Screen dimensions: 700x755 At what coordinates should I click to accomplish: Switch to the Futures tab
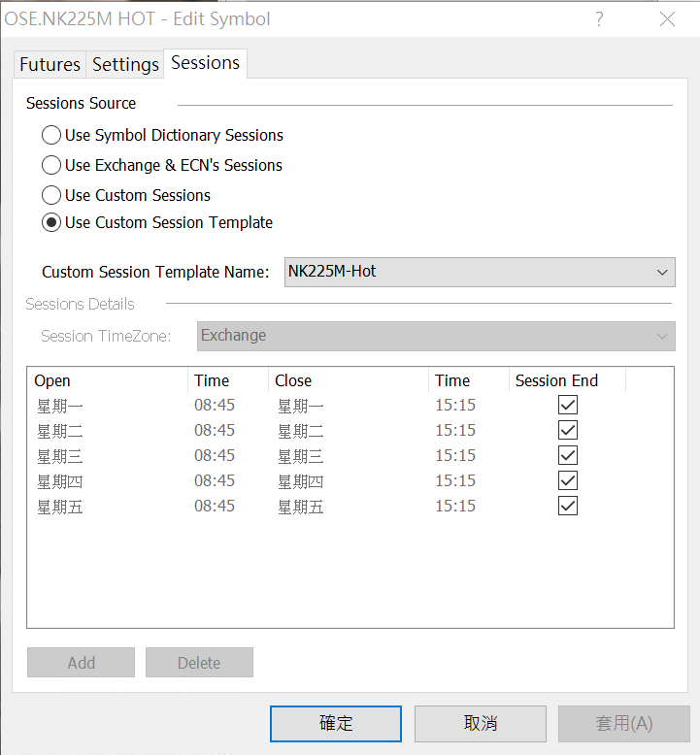(50, 65)
